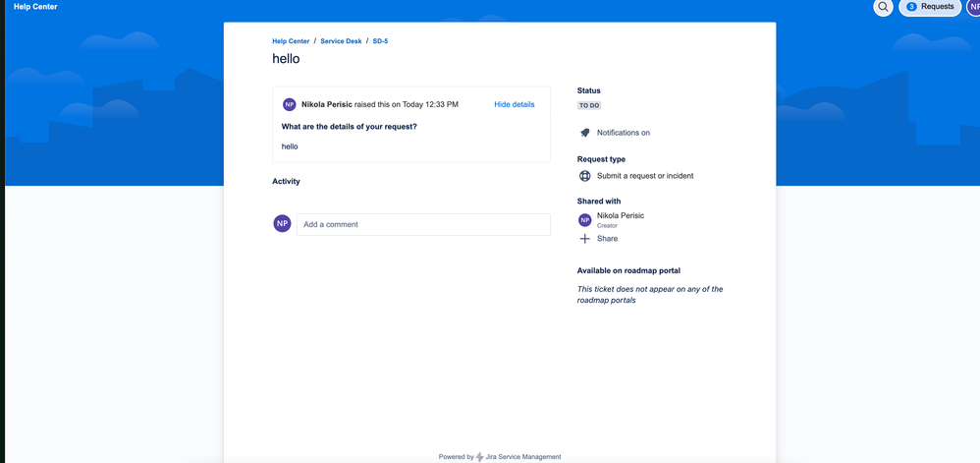The image size is (980, 463).
Task: Click the Request type heading
Action: click(601, 159)
